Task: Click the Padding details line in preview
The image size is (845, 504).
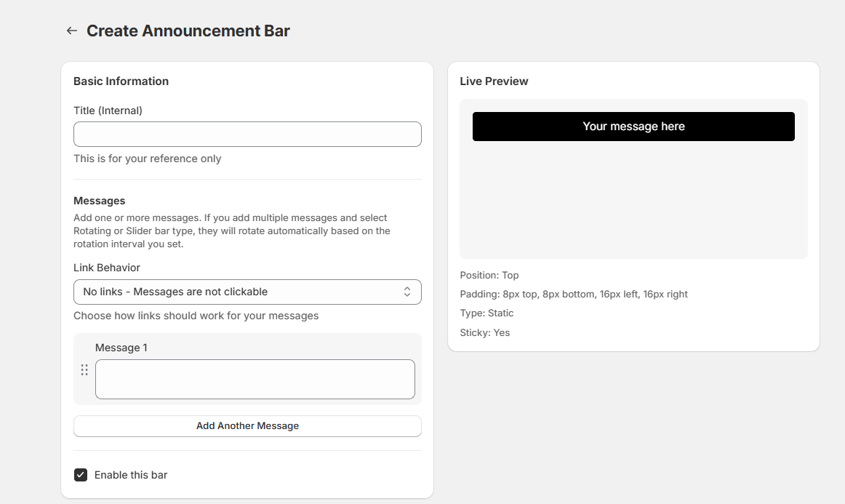Action: [x=574, y=295]
